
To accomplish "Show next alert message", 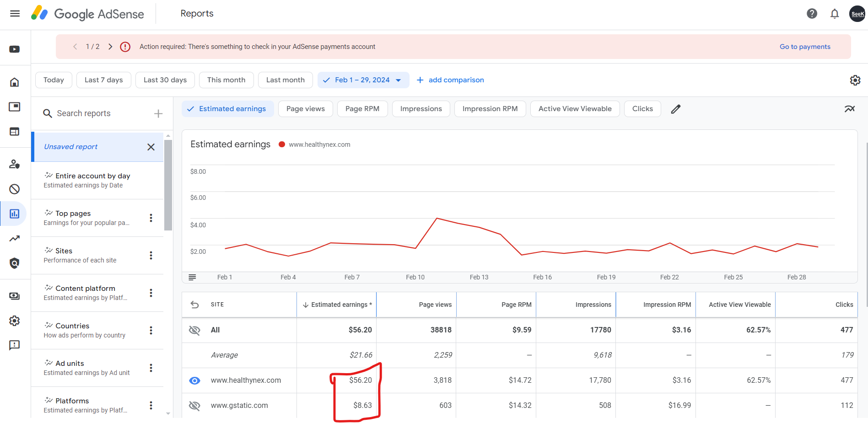I will pos(110,47).
